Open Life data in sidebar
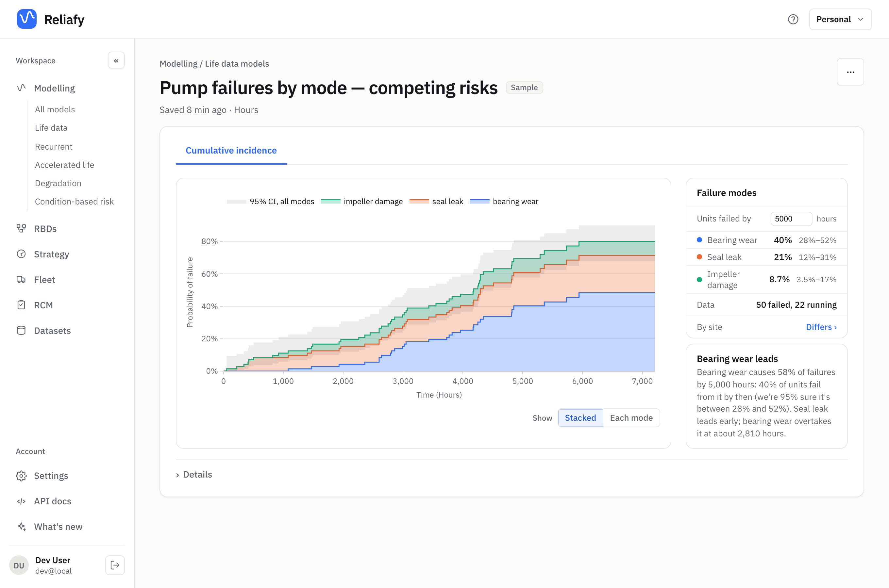This screenshot has width=889, height=588. click(51, 128)
